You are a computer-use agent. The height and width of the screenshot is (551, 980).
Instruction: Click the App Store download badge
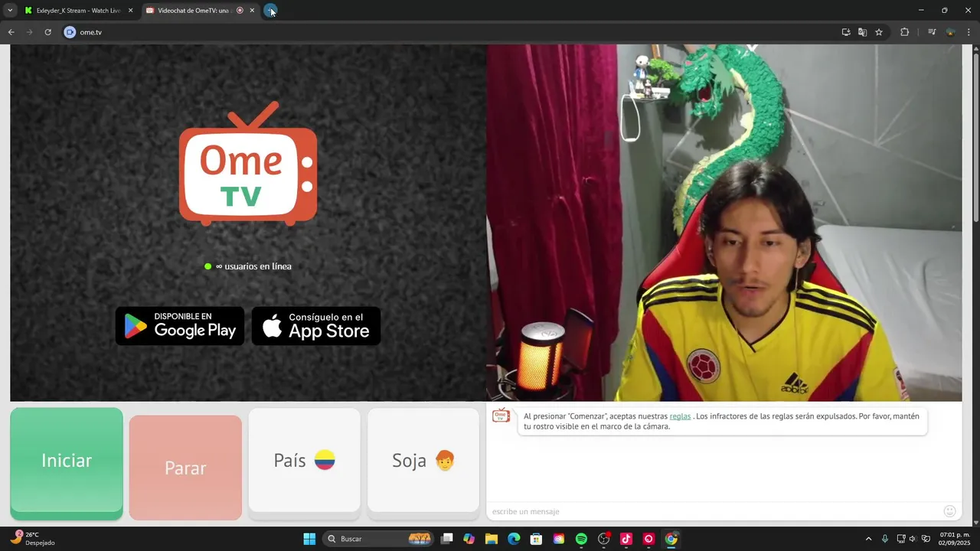tap(316, 326)
